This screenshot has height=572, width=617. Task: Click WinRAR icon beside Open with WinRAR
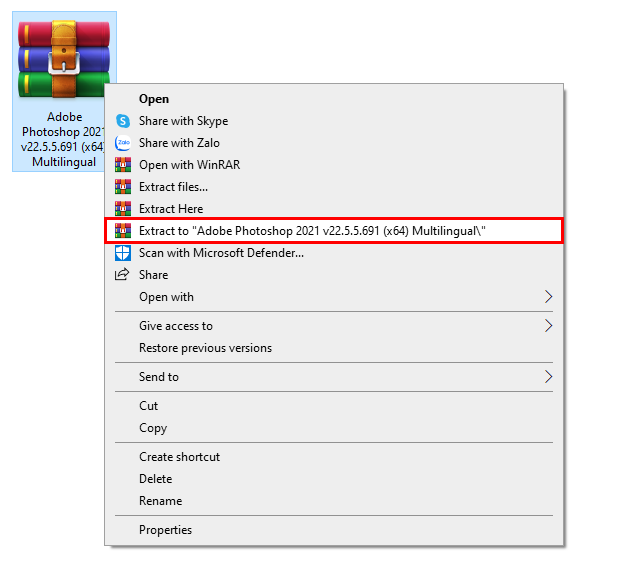pyautogui.click(x=123, y=165)
